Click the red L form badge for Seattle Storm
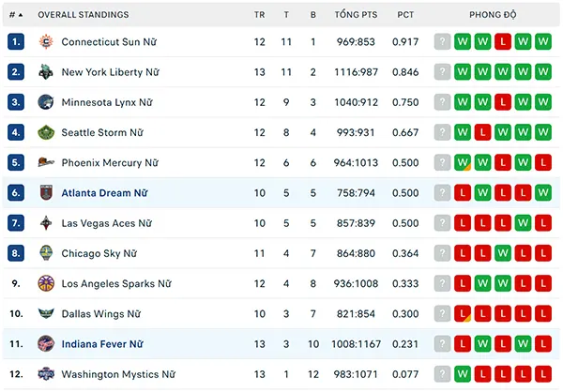This screenshot has width=563, height=392. pyautogui.click(x=482, y=132)
